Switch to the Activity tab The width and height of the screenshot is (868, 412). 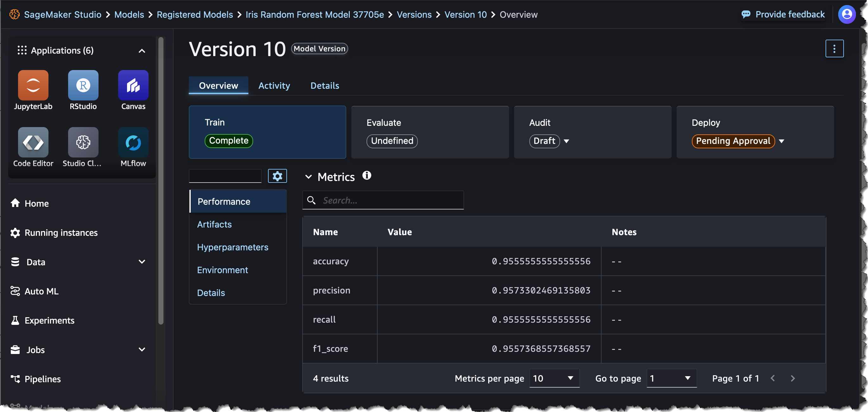coord(274,86)
